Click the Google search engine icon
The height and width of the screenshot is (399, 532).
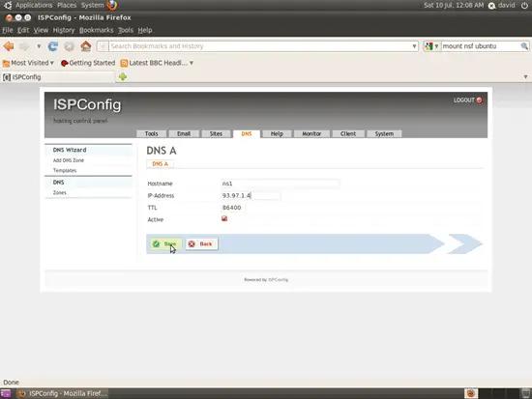point(429,46)
